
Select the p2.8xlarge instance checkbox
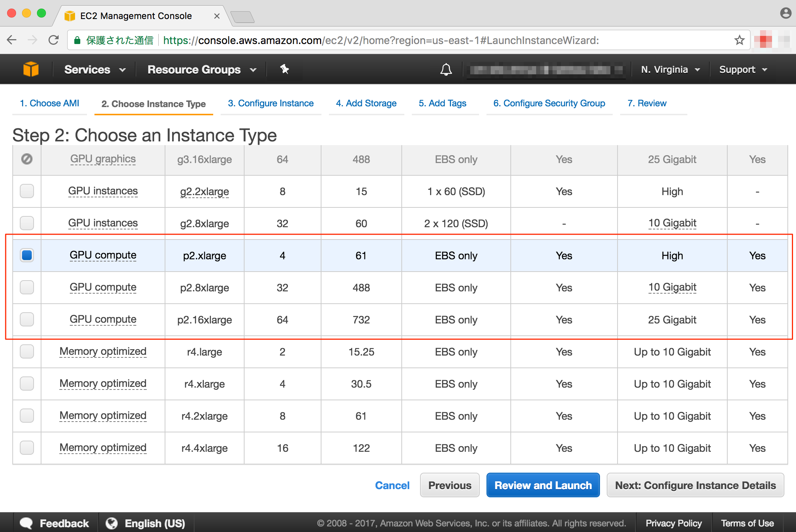pos(27,287)
